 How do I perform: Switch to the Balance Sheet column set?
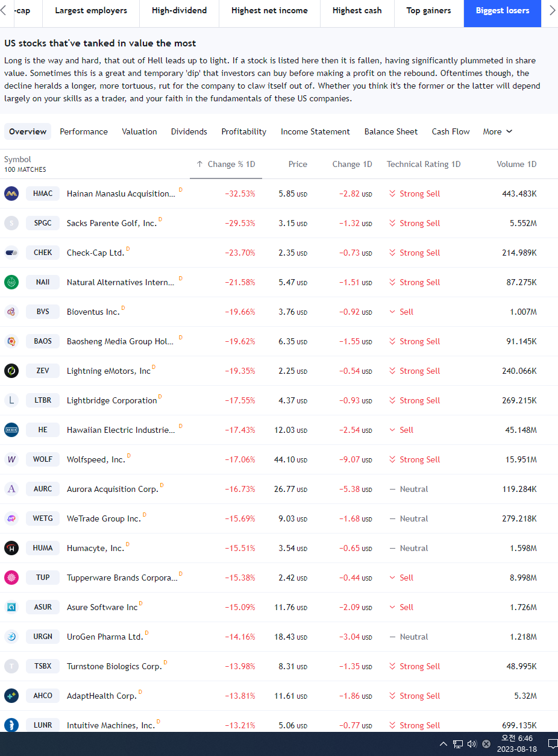(x=390, y=131)
